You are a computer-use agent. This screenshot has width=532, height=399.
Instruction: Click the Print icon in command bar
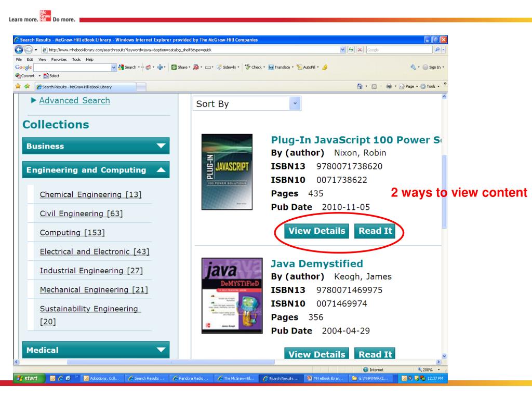click(389, 86)
